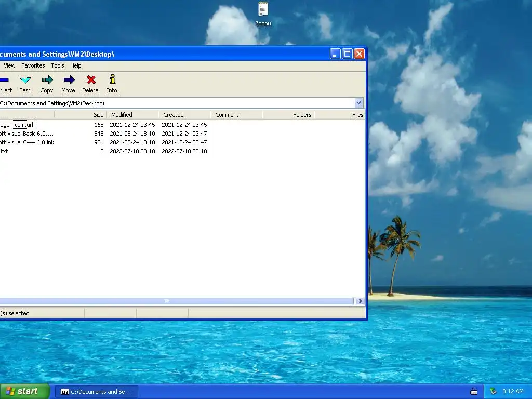
Task: Click created date 2022-07-10 08:10
Action: point(184,151)
